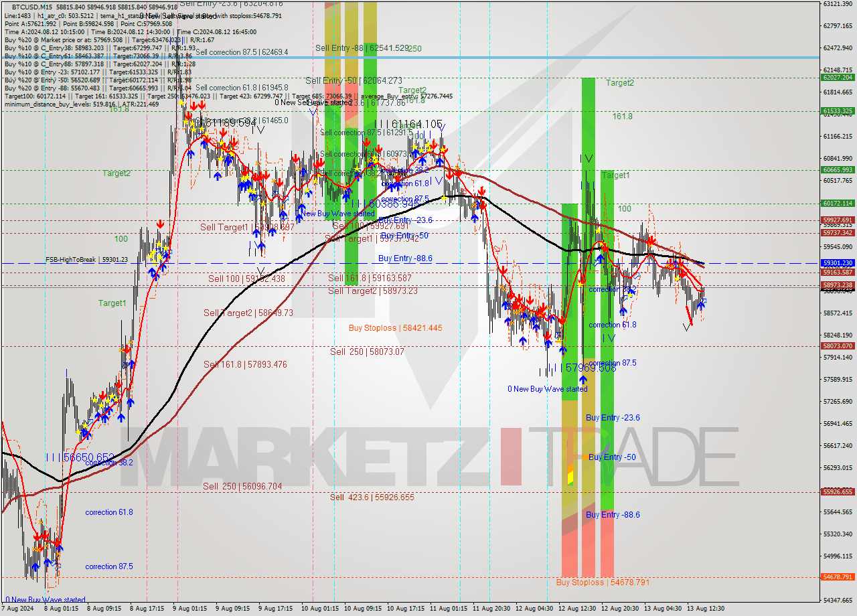Viewport: 857px width, 616px height.
Task: Click the green 61533.325 price tag
Action: [837, 110]
